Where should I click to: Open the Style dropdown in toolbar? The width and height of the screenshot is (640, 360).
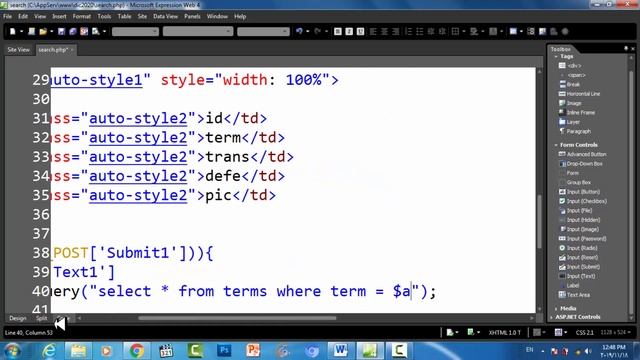click(x=135, y=31)
